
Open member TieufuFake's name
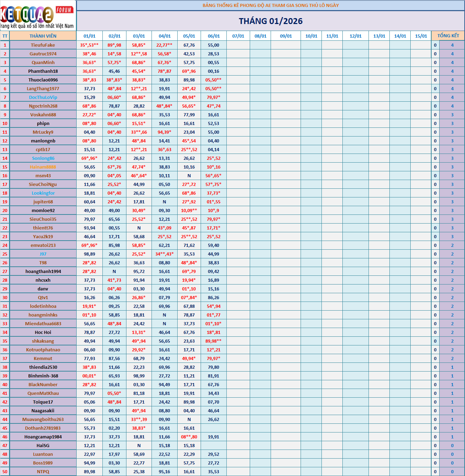tap(43, 45)
